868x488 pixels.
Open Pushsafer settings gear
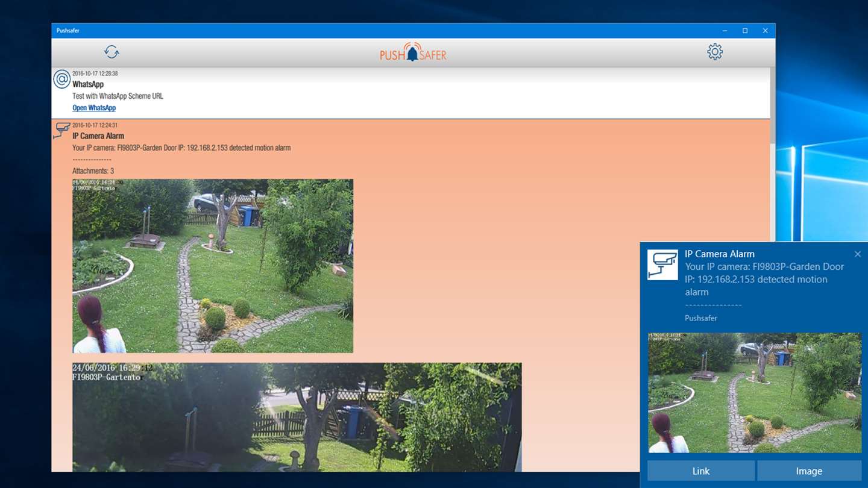[715, 52]
